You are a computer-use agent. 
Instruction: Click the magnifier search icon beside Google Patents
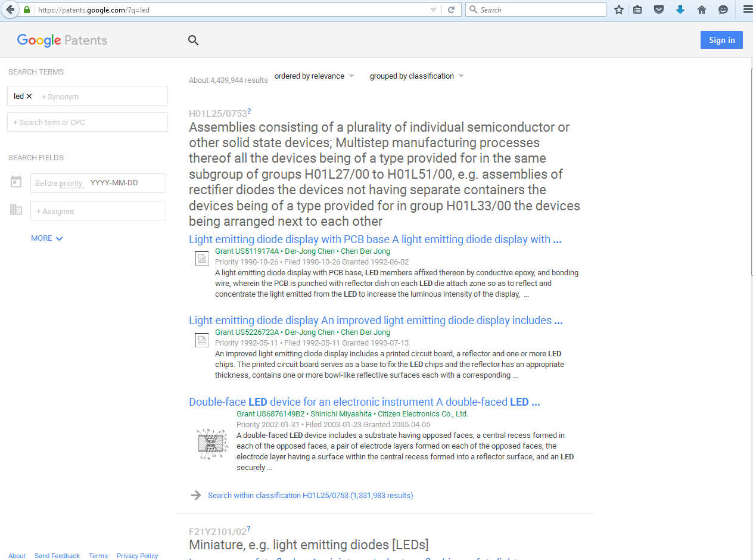[x=193, y=41]
